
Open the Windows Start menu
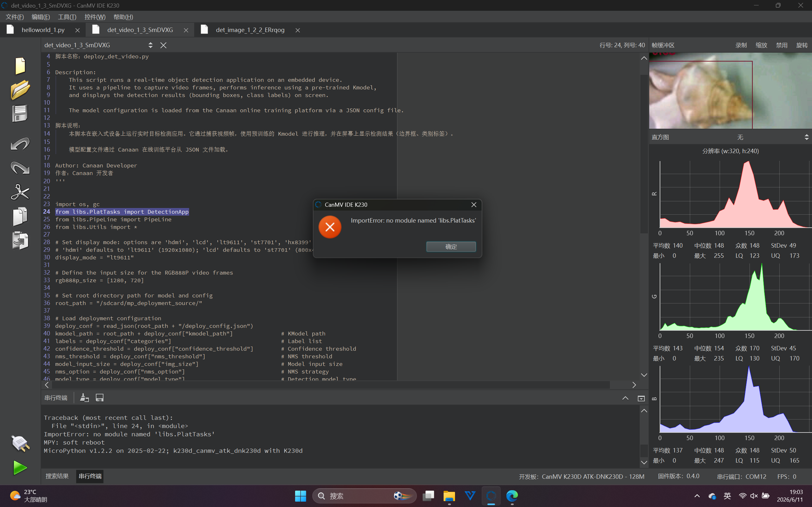pos(300,496)
